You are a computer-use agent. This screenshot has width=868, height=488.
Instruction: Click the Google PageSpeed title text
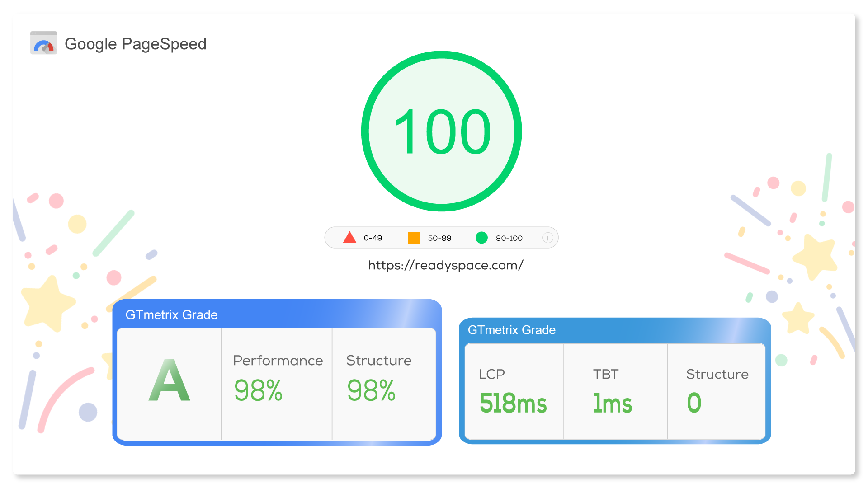136,44
